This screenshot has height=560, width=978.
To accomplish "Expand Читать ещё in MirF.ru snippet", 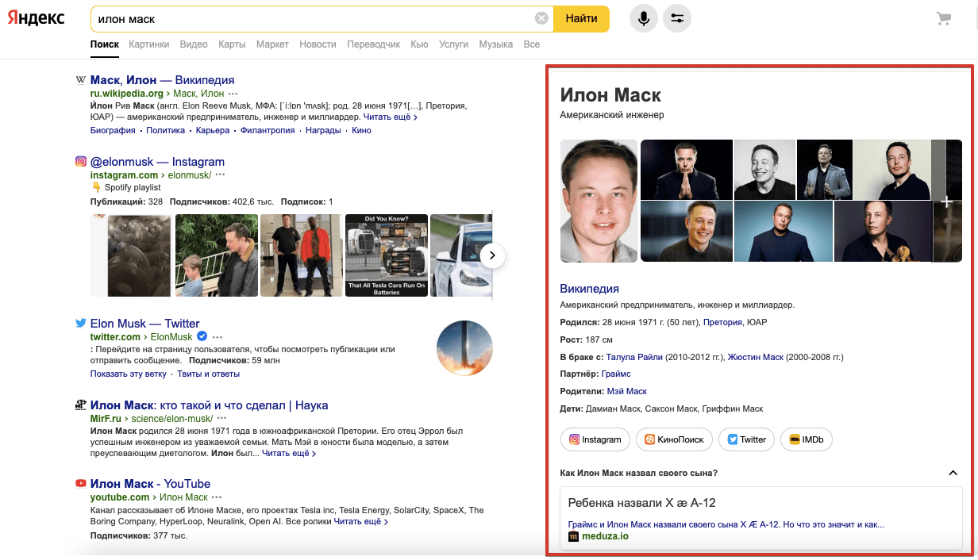I will pos(289,454).
